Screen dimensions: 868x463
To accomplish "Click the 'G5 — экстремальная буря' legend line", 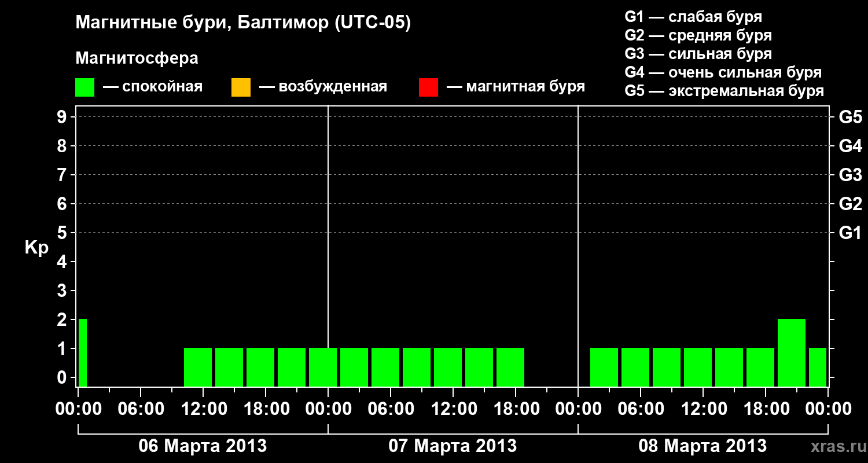I will pos(724,91).
